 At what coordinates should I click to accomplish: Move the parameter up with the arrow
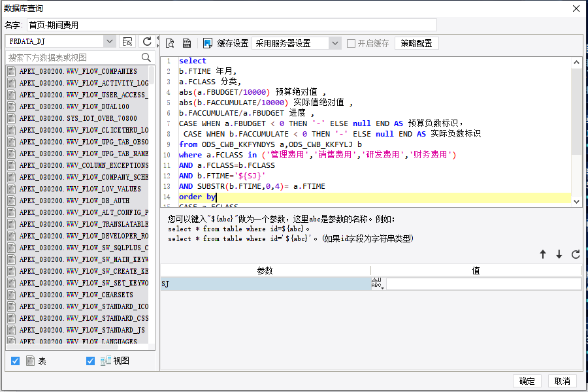543,254
